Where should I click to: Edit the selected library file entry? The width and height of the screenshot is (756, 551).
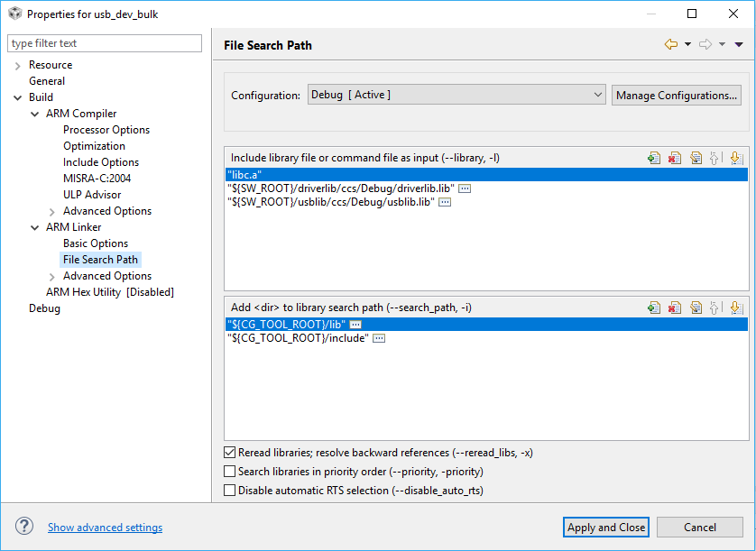pos(696,158)
